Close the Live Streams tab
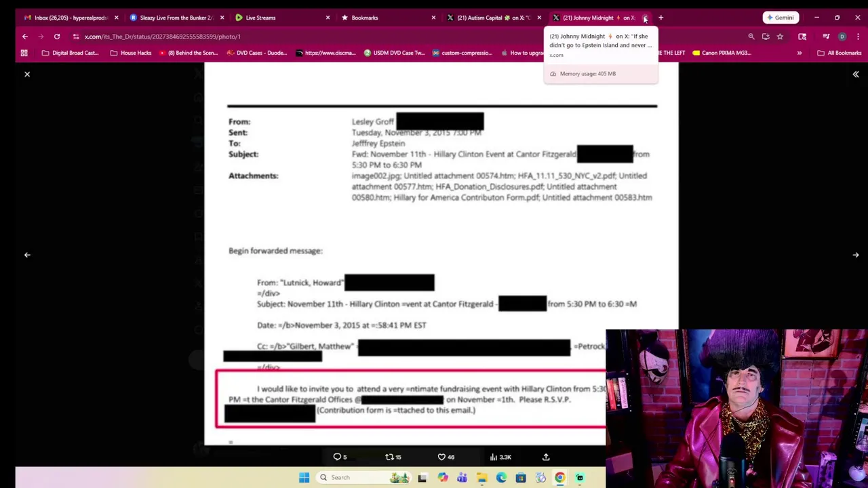The width and height of the screenshot is (868, 488). [328, 18]
